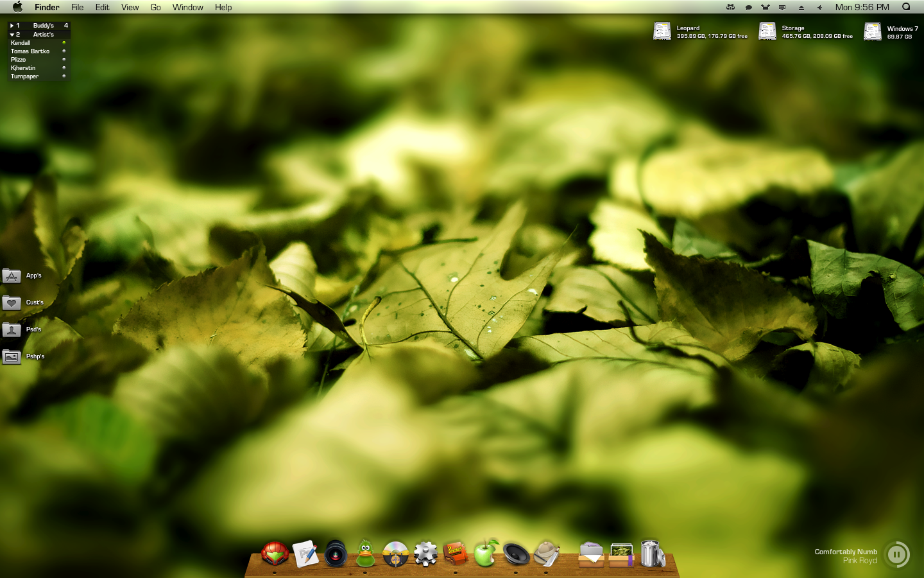This screenshot has height=578, width=924.
Task: Collapse the Artist's group triangle
Action: click(x=12, y=35)
